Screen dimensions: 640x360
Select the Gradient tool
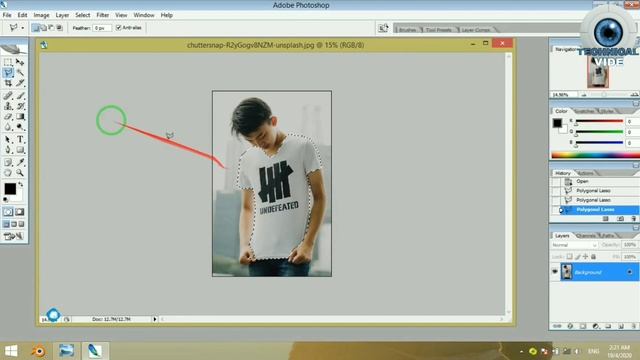coord(20,117)
